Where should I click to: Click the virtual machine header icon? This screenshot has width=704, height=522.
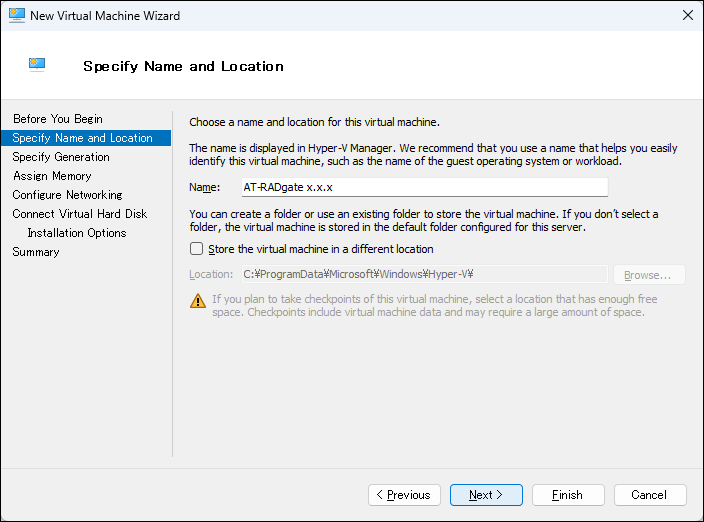tap(38, 65)
